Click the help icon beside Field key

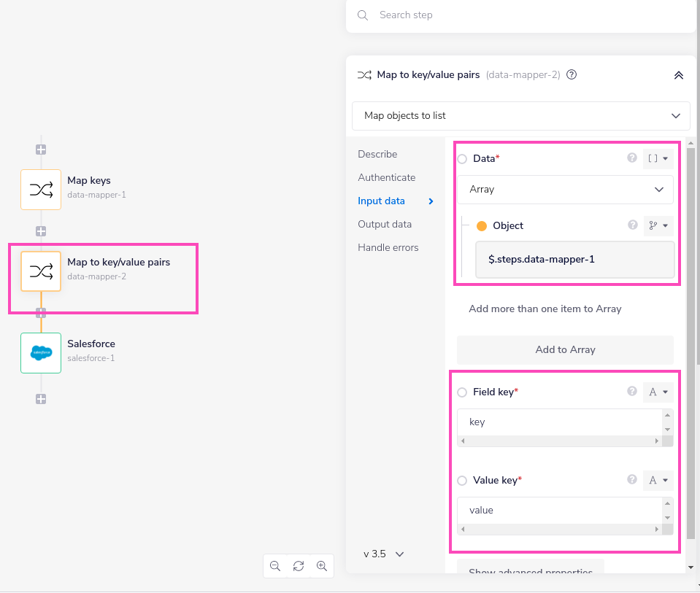pos(632,392)
